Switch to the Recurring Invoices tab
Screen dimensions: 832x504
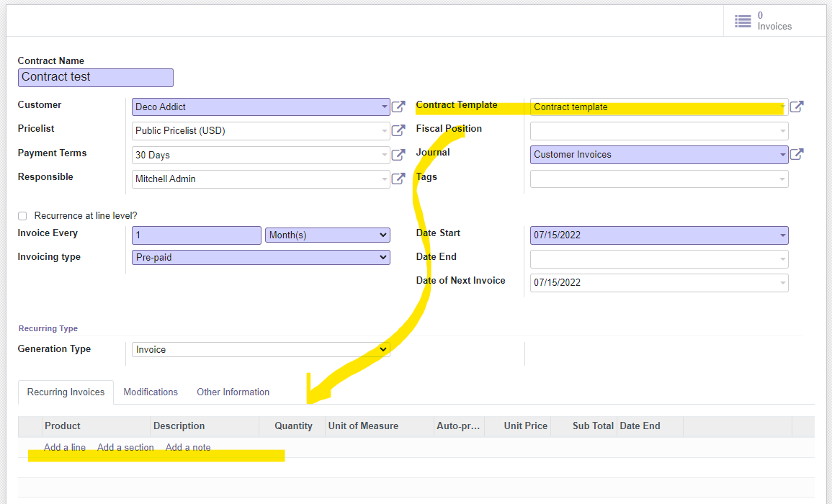pos(66,392)
